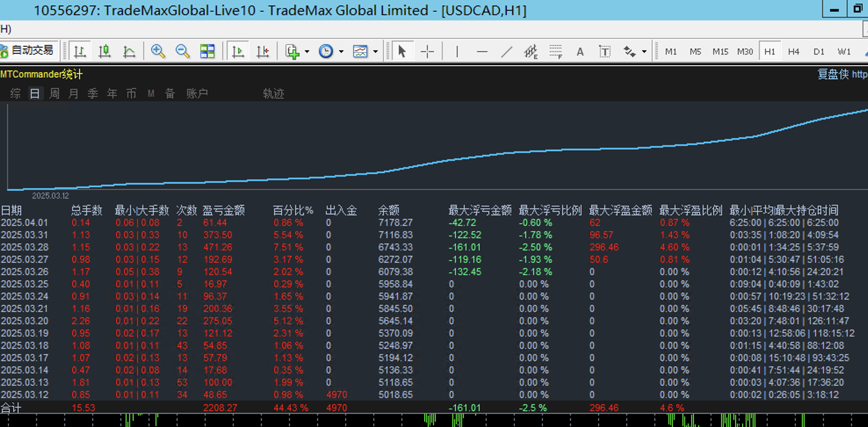
Task: Select the text label tool
Action: click(x=605, y=51)
